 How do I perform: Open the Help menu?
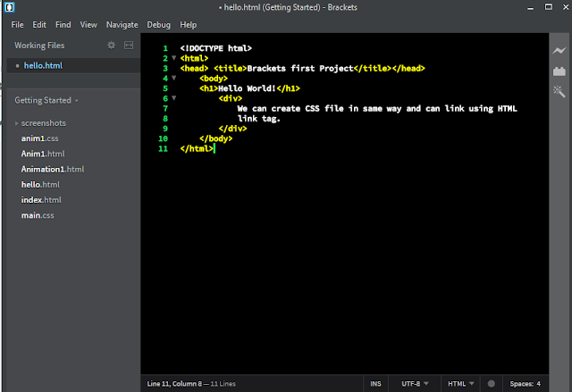point(189,25)
